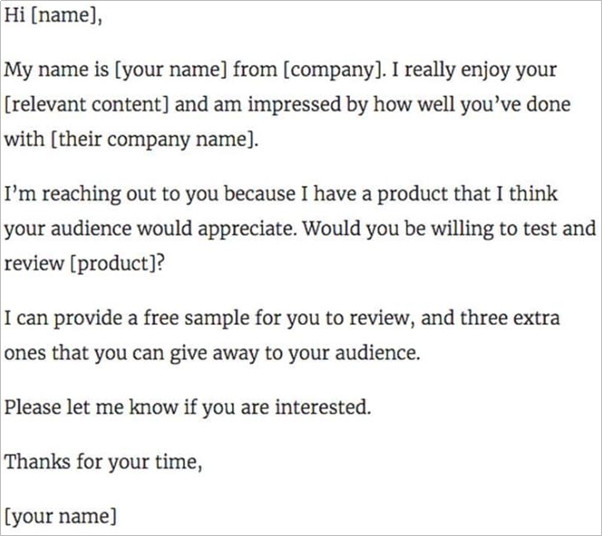Click the phrase "Thanks for your time,"
The height and width of the screenshot is (536, 602).
tap(103, 462)
